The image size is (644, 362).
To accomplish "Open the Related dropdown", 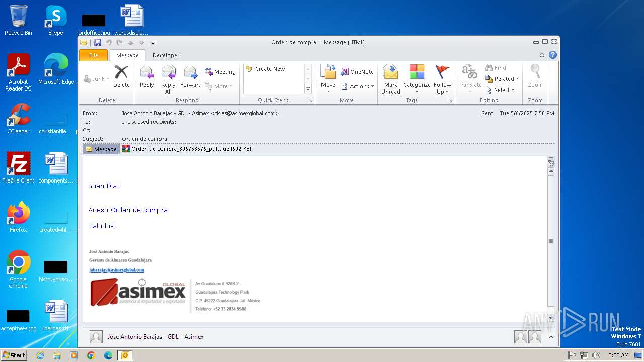I will click(x=502, y=79).
